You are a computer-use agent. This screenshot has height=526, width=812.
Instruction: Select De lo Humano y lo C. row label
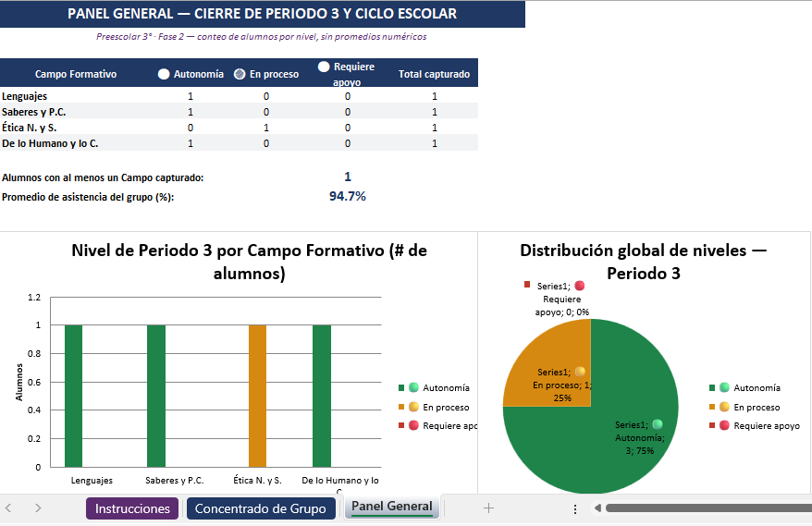[x=50, y=143]
